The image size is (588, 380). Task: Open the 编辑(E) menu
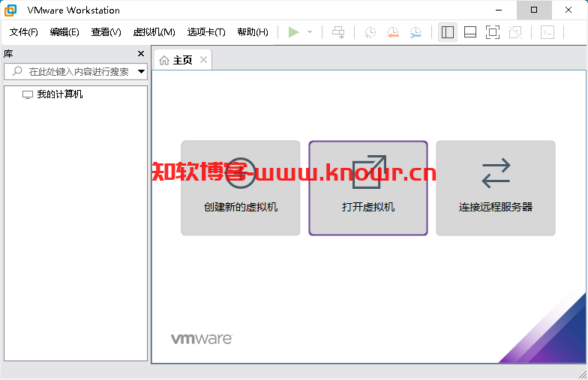click(x=64, y=32)
